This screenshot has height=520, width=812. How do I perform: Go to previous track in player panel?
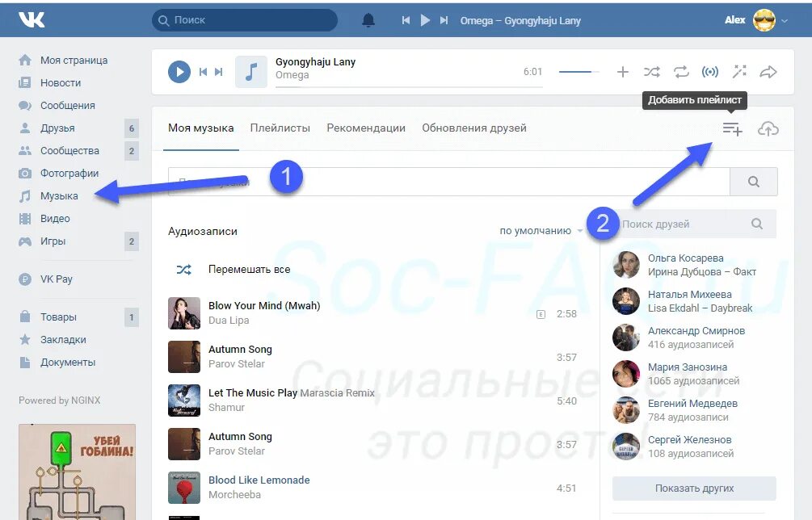(x=203, y=72)
